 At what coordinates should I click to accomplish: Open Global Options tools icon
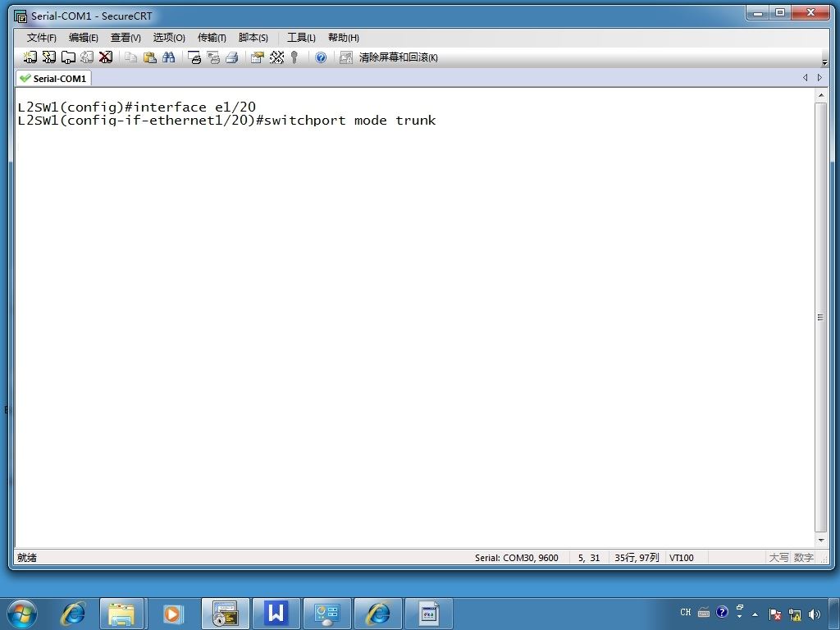pyautogui.click(x=277, y=57)
